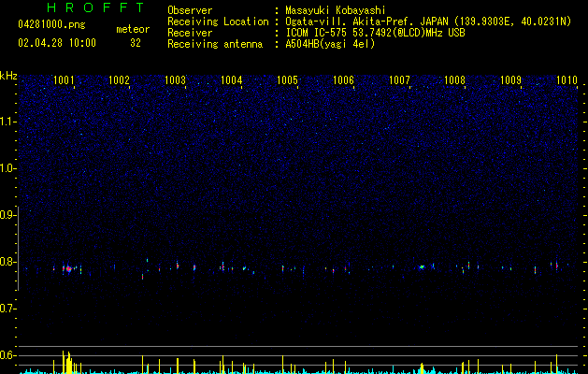Click the date stamp 02.04.28 10:00
The height and width of the screenshot is (374, 588).
[x=57, y=43]
